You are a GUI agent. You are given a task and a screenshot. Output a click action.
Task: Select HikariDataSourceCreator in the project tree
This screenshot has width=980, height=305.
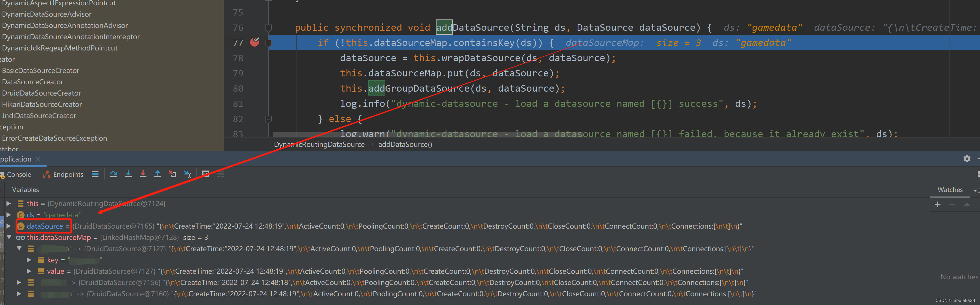42,105
